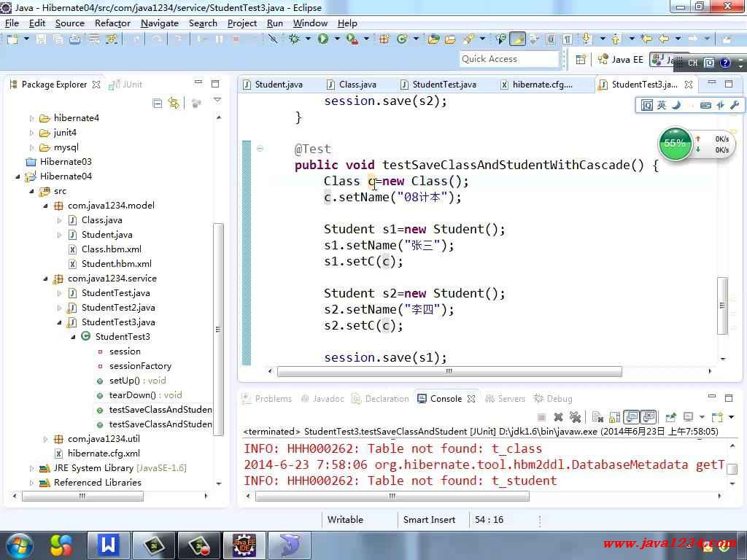Toggle Link with Editor in Package Explorer
This screenshot has width=747, height=560.
pyautogui.click(x=174, y=103)
